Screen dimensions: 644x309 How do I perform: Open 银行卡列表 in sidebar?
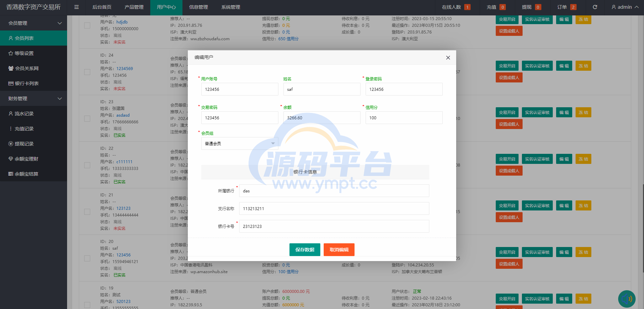coord(34,83)
